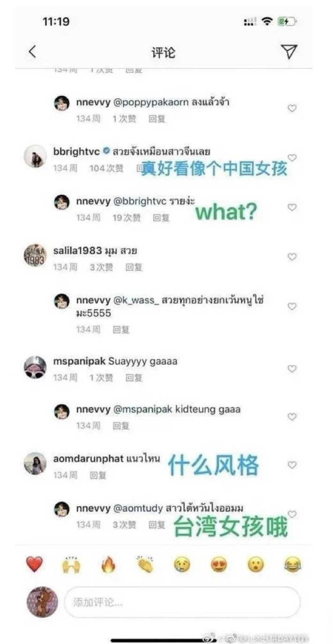
Task: Like salila1983's comment with the heart
Action: (292, 257)
